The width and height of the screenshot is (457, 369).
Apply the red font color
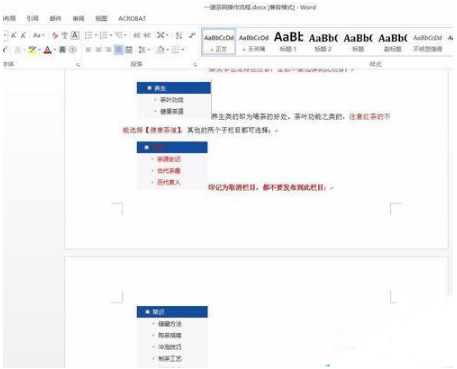[x=48, y=50]
